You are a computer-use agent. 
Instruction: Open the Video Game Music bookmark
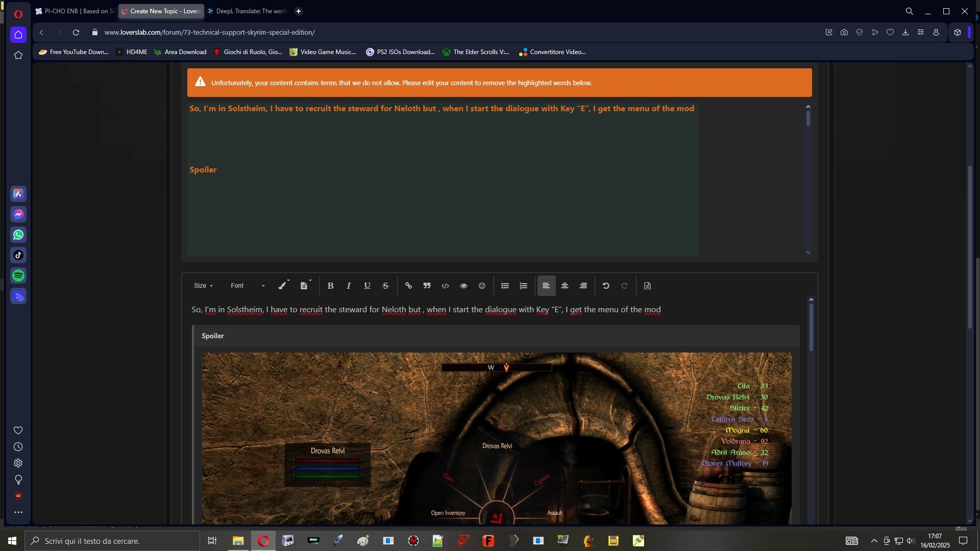point(323,52)
